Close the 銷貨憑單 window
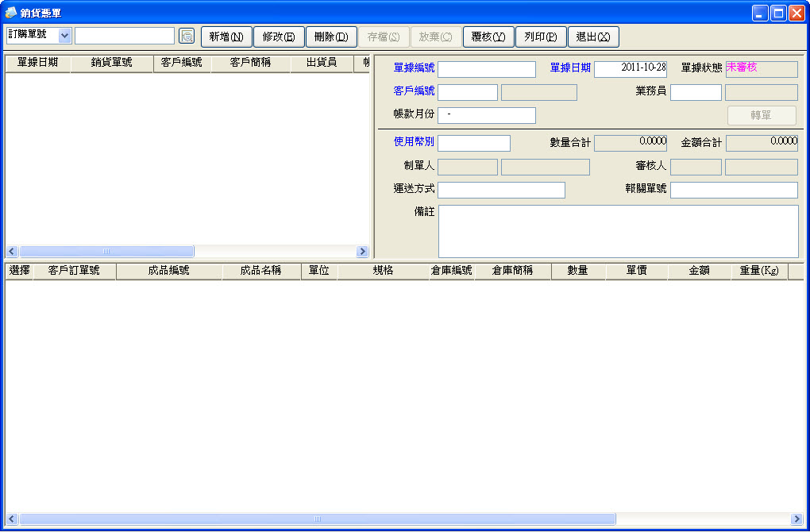 [x=796, y=13]
